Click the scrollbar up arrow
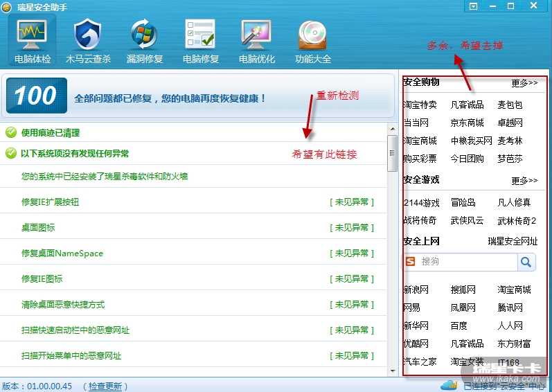The image size is (552, 392). [x=393, y=129]
